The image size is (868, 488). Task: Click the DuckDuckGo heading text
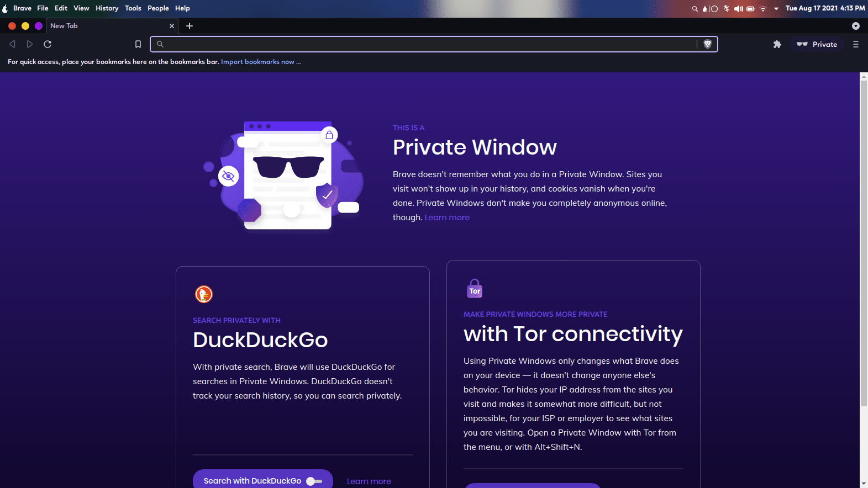tap(260, 340)
